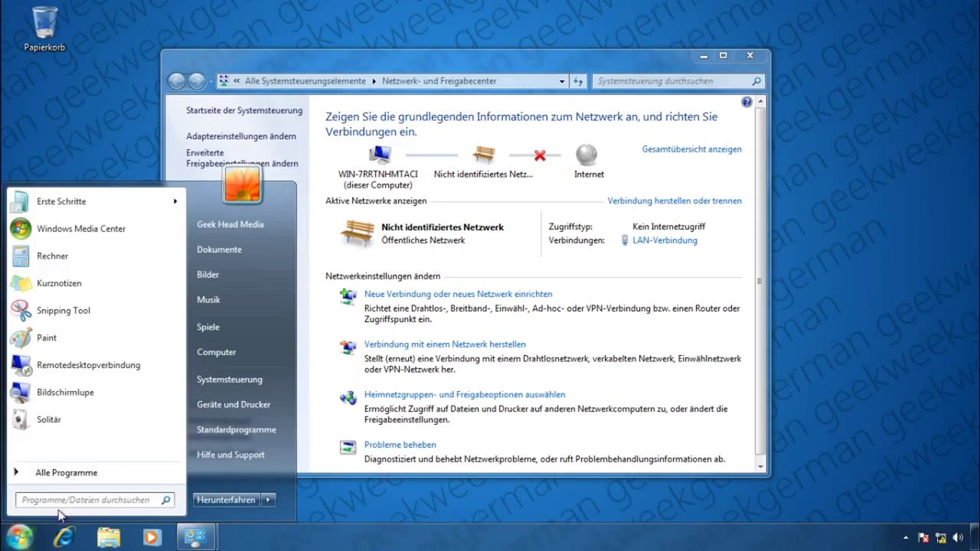The height and width of the screenshot is (551, 980).
Task: Open Kurznotizen sticky notes
Action: 96,283
